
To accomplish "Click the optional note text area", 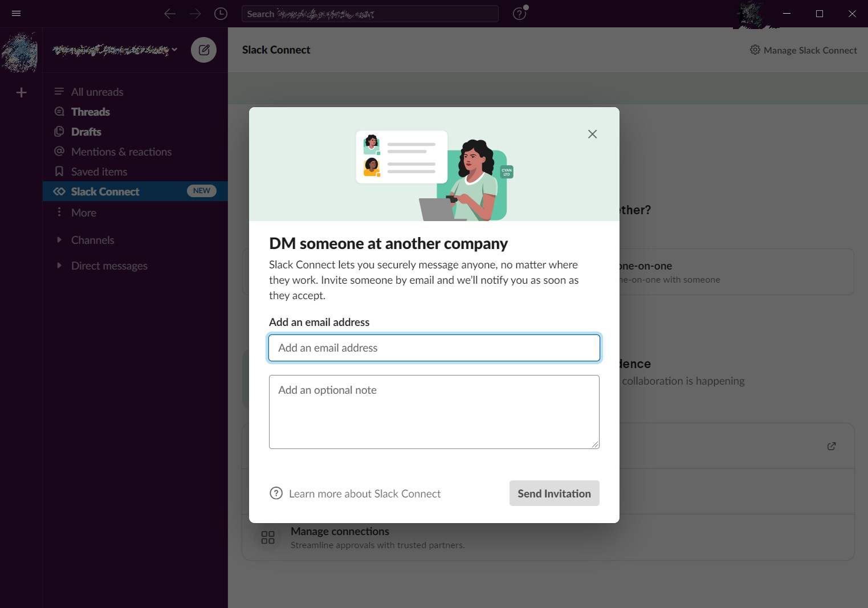I will coord(434,412).
